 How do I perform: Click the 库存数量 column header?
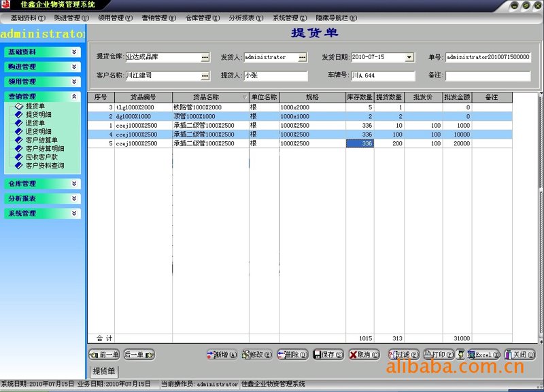tap(360, 97)
